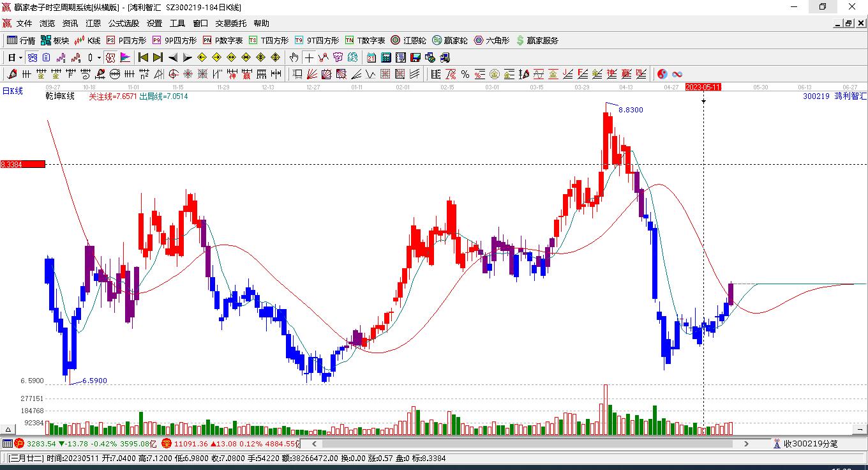This screenshot has width=868, height=470.
Task: Open the 江恩轮 Gann wheel
Action: (x=408, y=40)
